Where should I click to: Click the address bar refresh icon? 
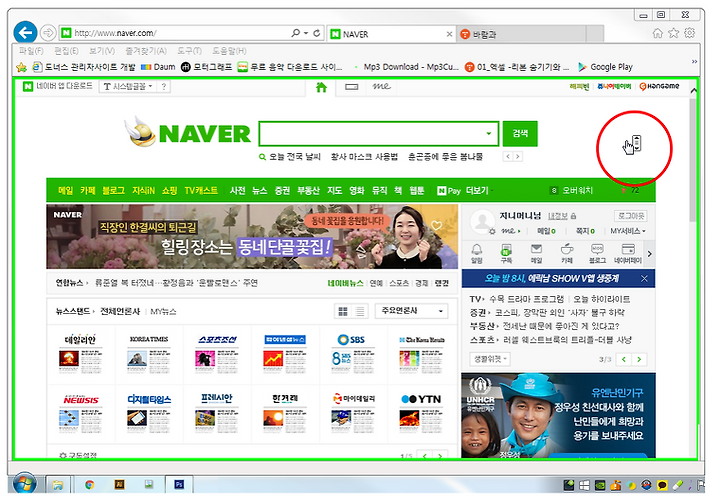pyautogui.click(x=316, y=33)
